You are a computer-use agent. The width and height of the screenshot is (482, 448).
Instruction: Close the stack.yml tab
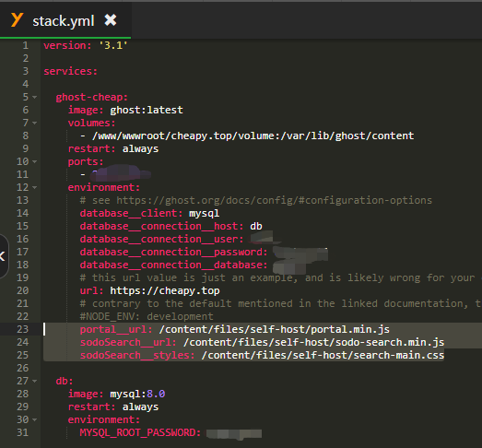[x=111, y=20]
